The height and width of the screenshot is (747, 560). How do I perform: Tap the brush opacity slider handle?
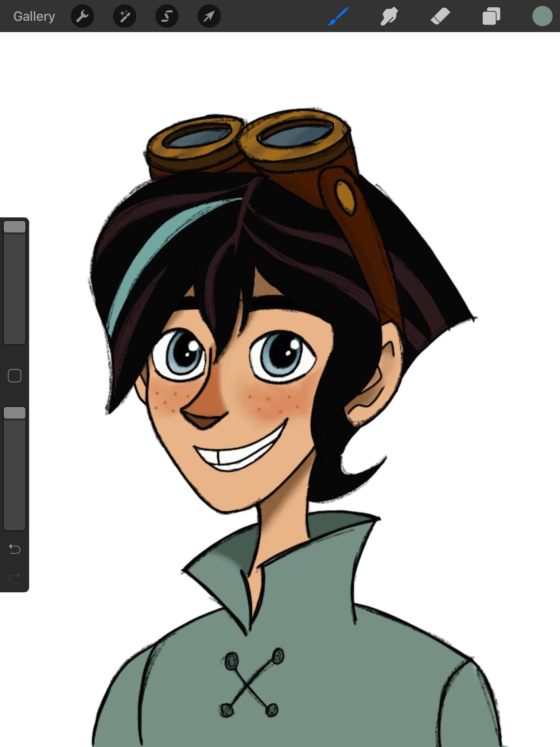pyautogui.click(x=15, y=413)
